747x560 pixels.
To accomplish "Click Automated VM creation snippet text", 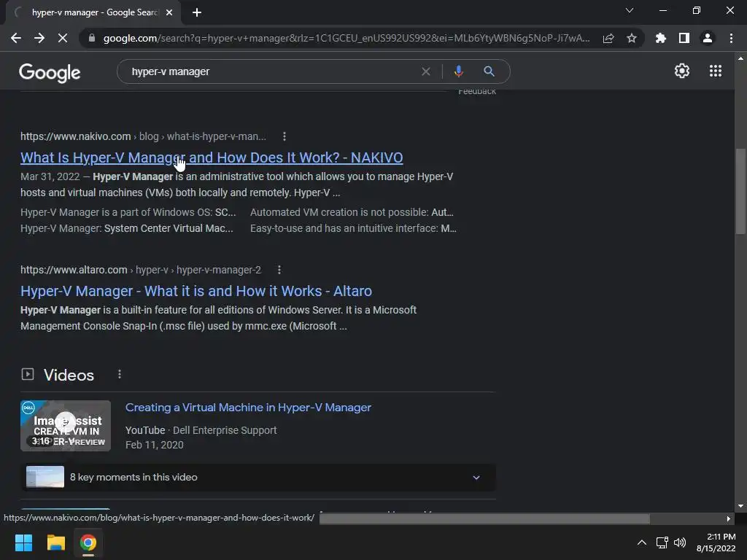I will (352, 212).
